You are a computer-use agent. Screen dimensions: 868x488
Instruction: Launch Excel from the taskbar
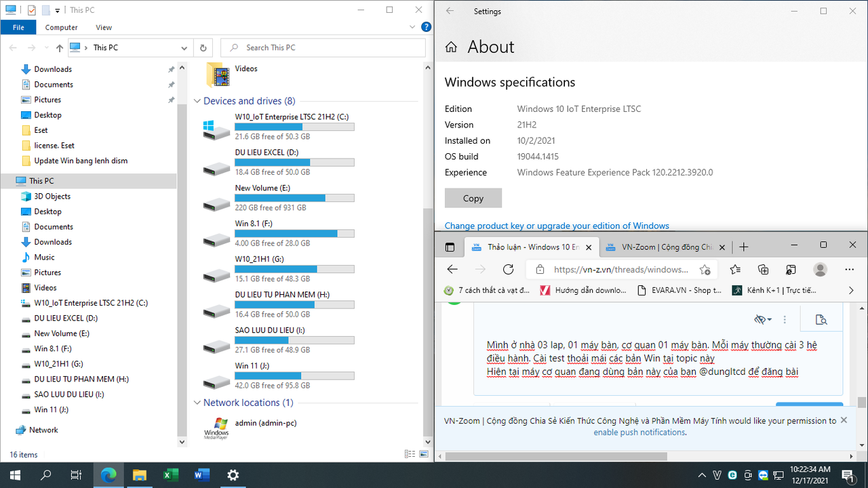[x=170, y=475]
